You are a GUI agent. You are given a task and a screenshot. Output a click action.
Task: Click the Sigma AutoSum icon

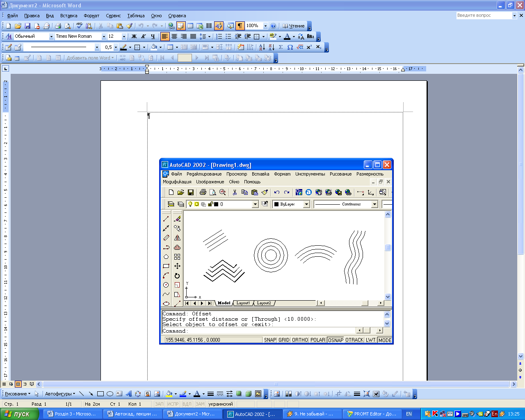tap(281, 47)
